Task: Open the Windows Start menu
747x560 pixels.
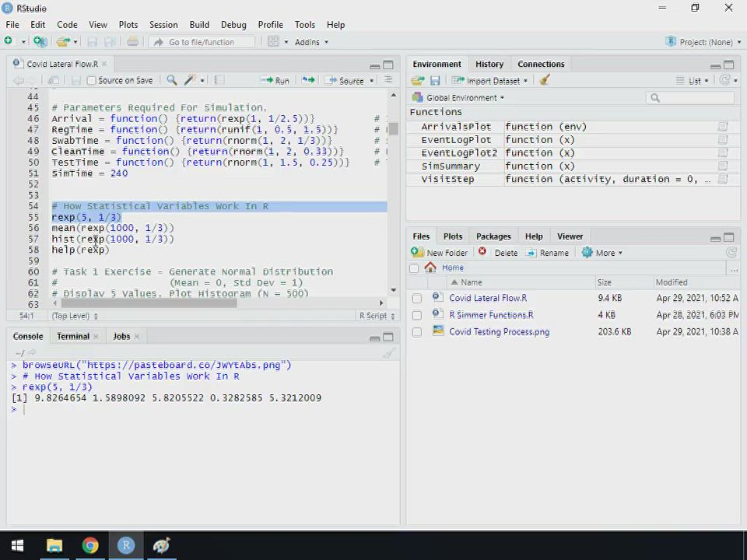Action: 17,545
